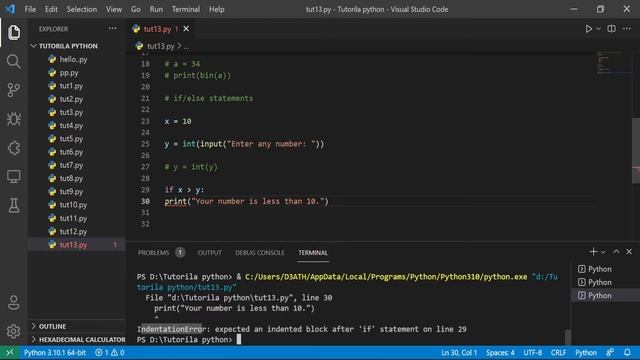The width and height of the screenshot is (640, 360).
Task: Place cursor on line 30 print statement
Action: (x=246, y=201)
